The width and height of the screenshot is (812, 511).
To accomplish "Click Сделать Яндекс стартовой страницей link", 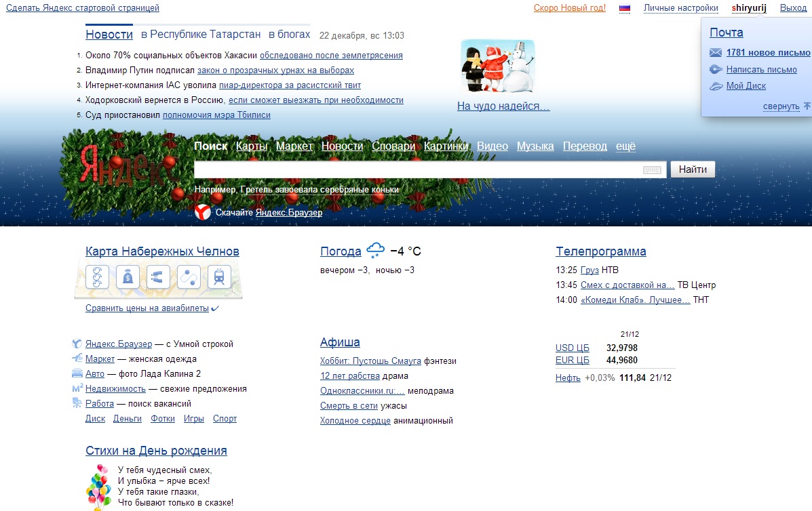I will pos(83,8).
